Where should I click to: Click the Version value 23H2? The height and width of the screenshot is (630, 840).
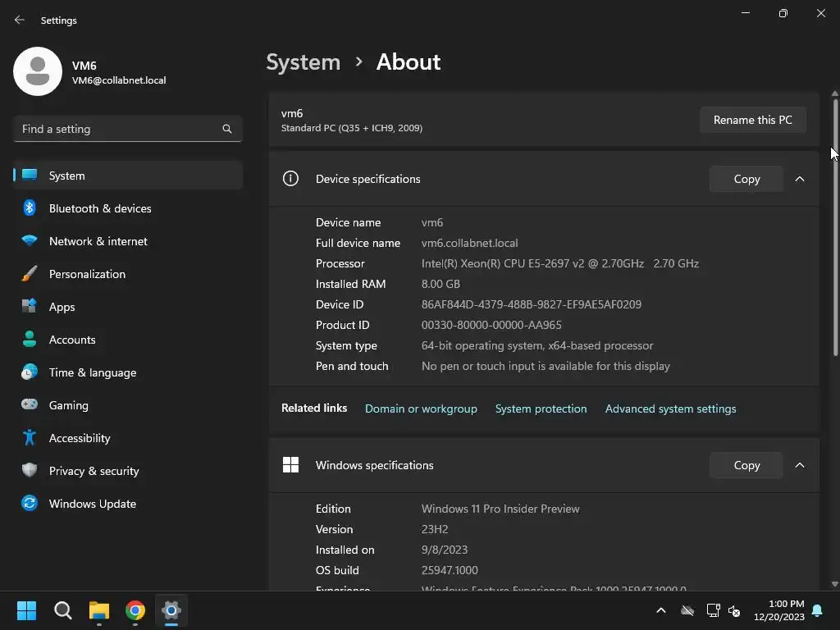[435, 529]
